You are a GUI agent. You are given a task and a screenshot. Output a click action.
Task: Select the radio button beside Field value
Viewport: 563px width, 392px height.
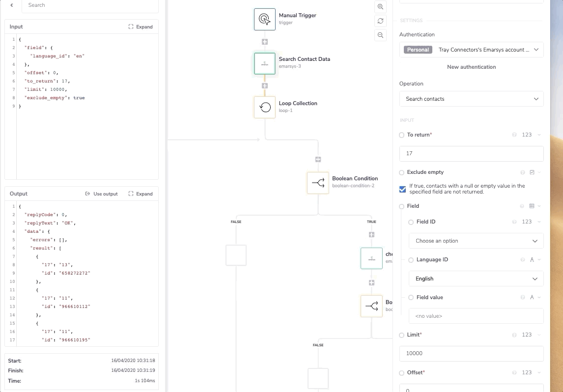pyautogui.click(x=411, y=297)
